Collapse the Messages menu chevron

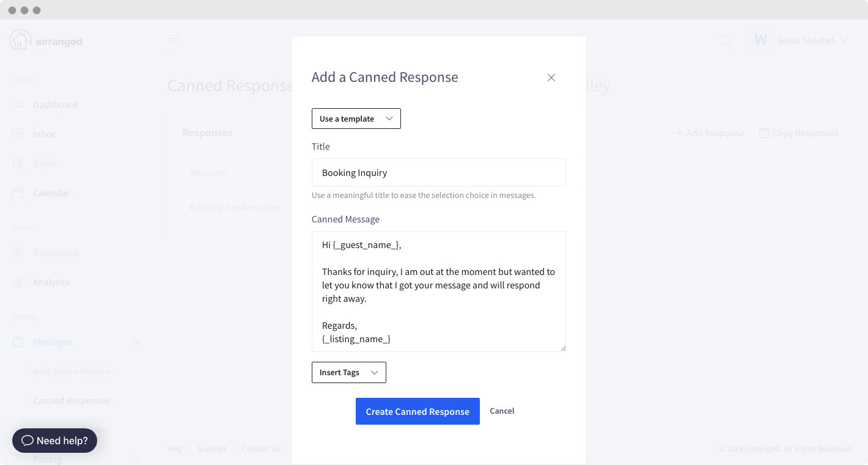[x=136, y=342]
